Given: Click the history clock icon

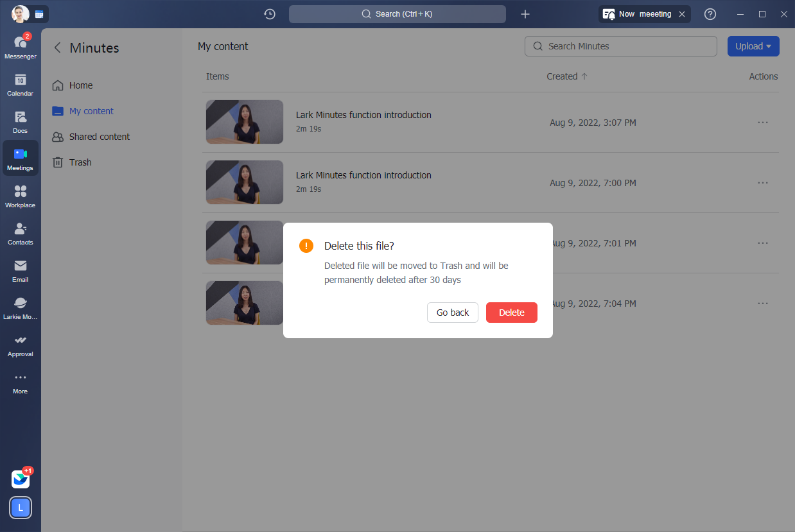Looking at the screenshot, I should (270, 14).
